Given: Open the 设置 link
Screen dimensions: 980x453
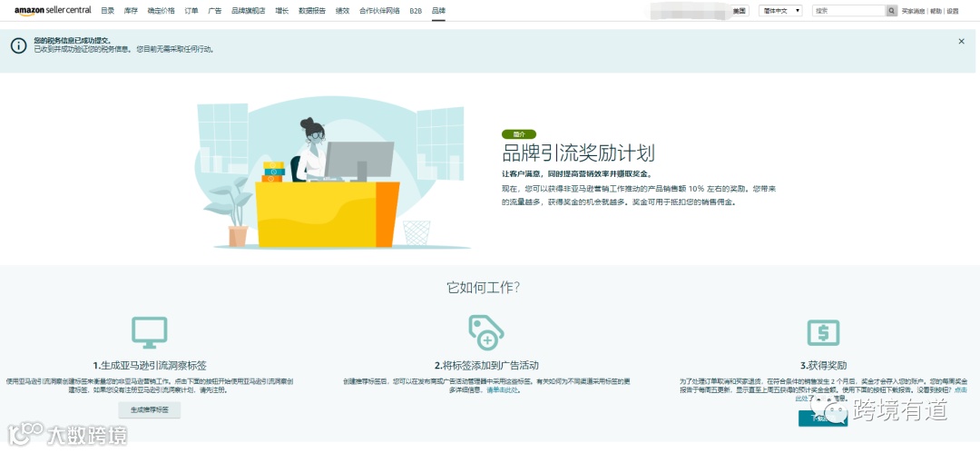Looking at the screenshot, I should pyautogui.click(x=952, y=11).
